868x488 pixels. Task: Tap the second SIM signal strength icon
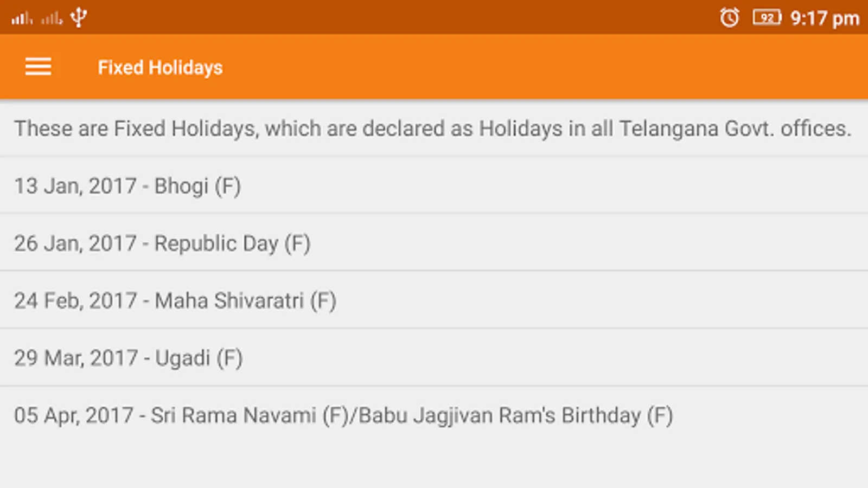click(52, 19)
